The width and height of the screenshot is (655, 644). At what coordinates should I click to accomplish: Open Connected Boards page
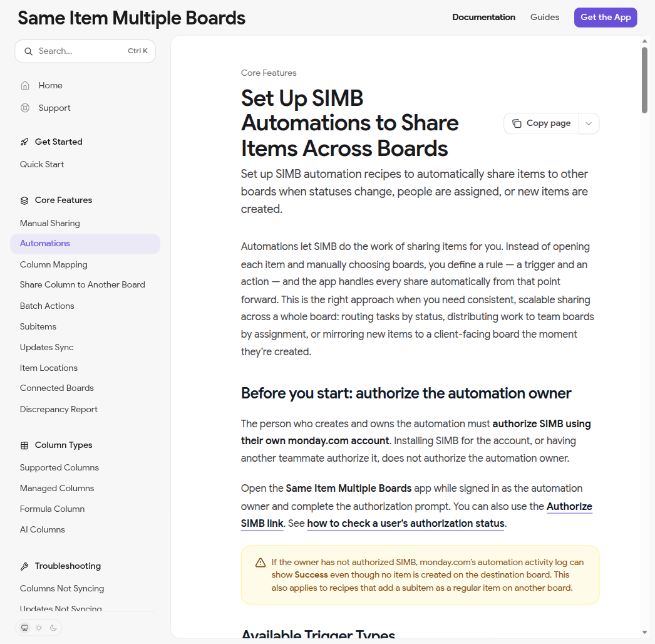tap(57, 388)
